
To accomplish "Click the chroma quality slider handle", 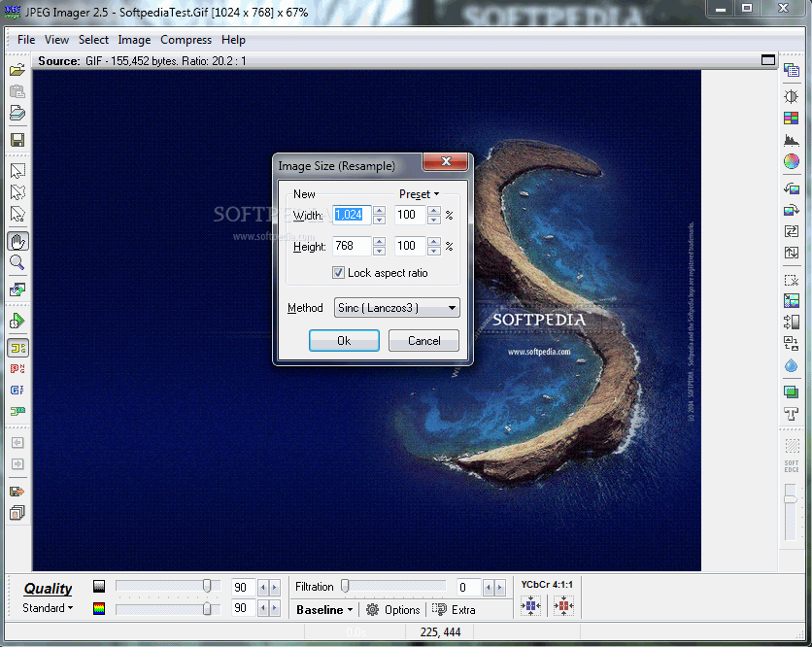I will click(x=207, y=609).
